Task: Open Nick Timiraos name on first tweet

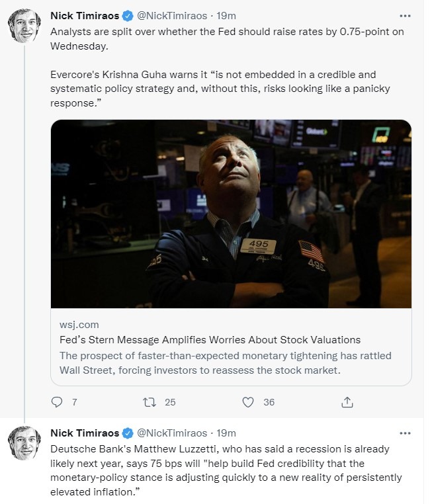Action: point(85,16)
